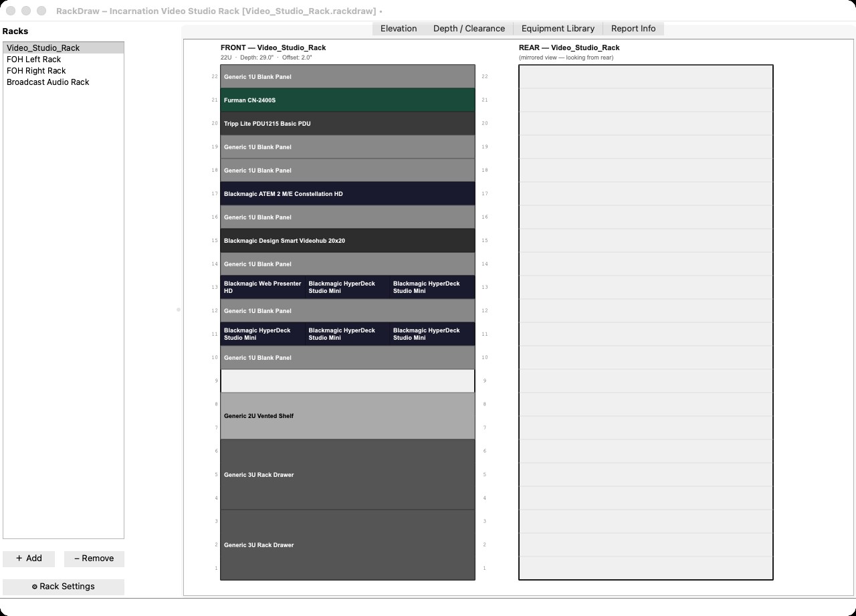Click the blank panel at U10
Image resolution: width=856 pixels, height=616 pixels.
tap(348, 358)
